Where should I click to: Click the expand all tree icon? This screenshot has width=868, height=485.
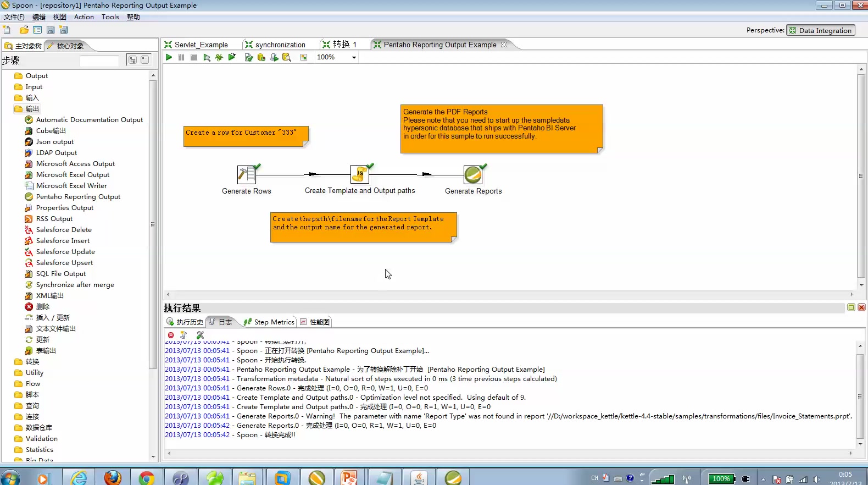point(132,59)
